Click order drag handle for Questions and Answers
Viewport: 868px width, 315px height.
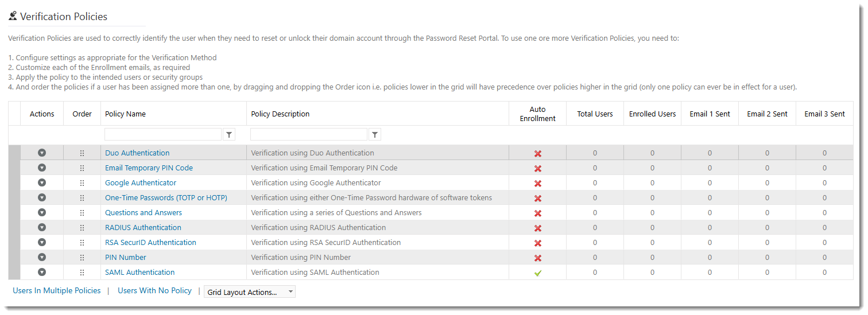82,213
